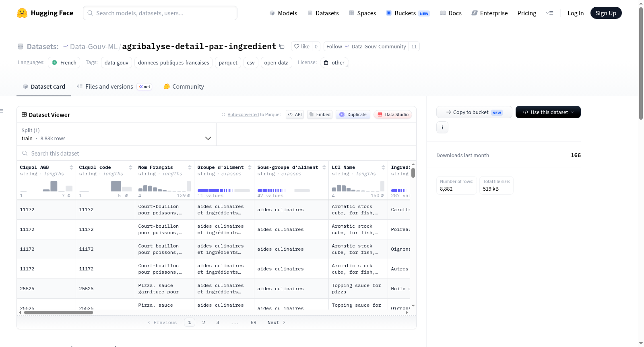The image size is (644, 347).
Task: Click the table's horizontal scrollbar thumb
Action: 58,312
